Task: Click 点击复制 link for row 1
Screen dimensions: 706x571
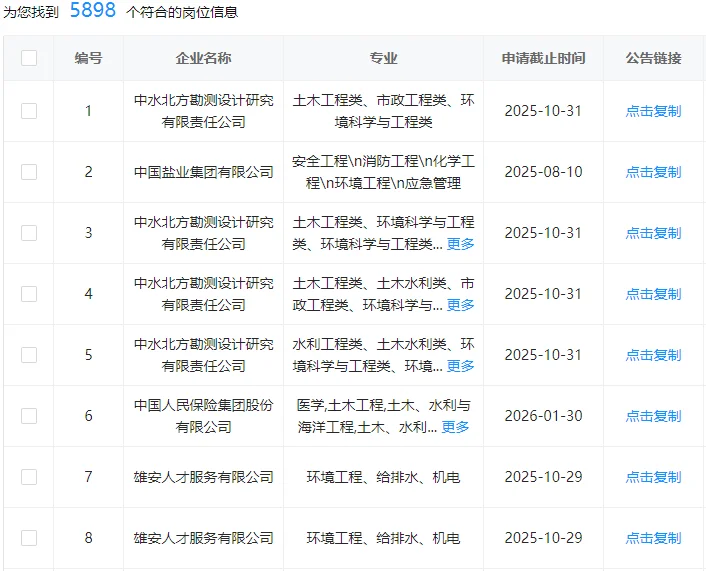Action: tap(653, 111)
